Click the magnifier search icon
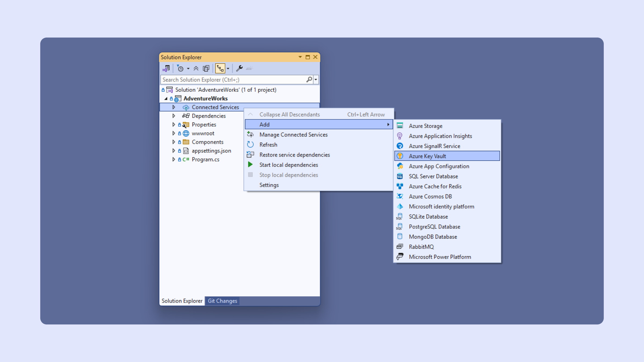 [309, 80]
